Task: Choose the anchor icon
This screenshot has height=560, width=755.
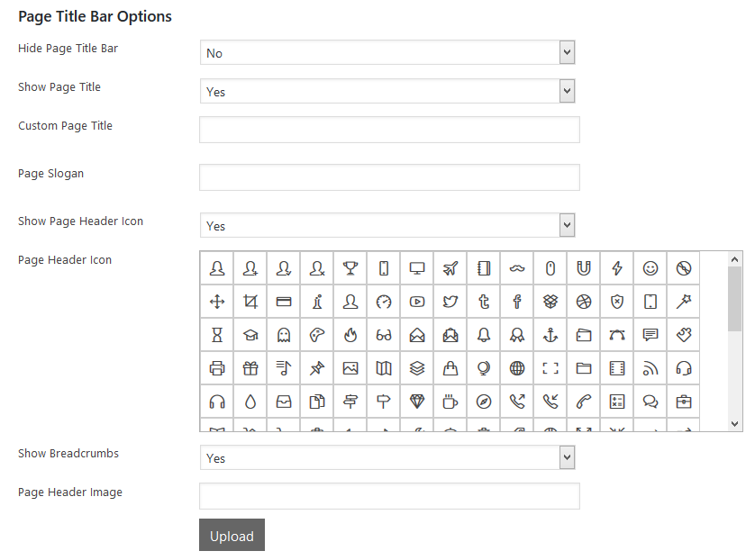Action: pyautogui.click(x=550, y=335)
